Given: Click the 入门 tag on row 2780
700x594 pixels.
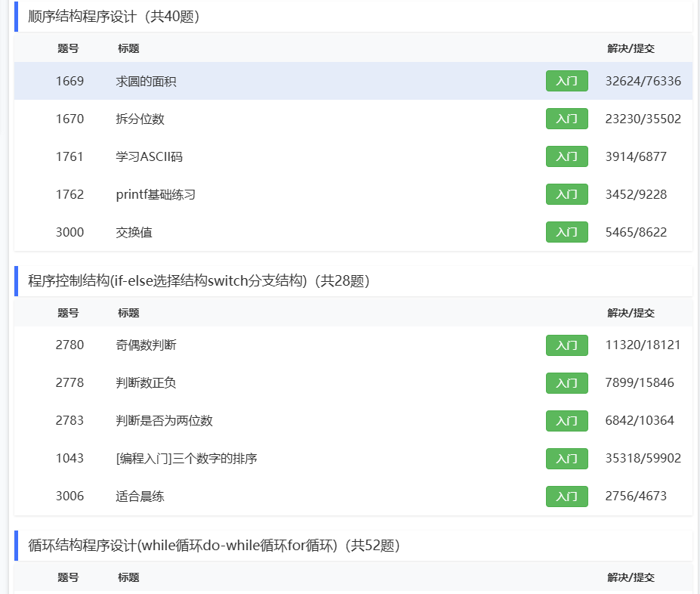Looking at the screenshot, I should [566, 345].
